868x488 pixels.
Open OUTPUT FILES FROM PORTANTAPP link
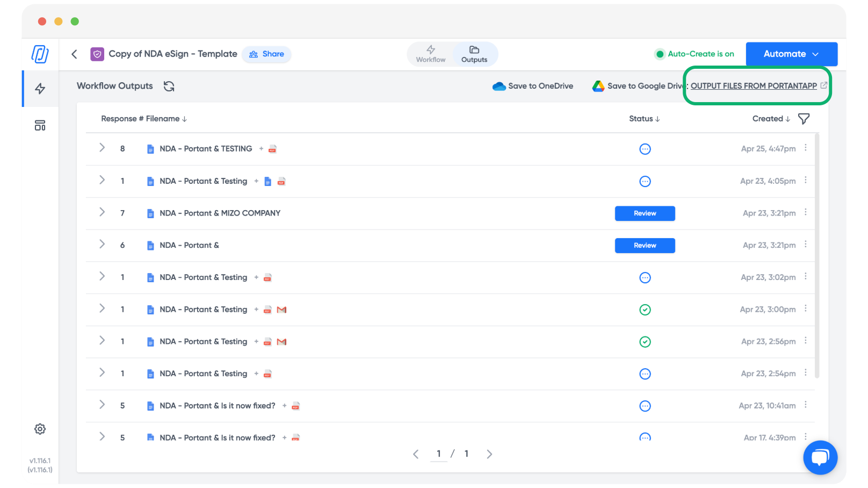click(x=754, y=86)
